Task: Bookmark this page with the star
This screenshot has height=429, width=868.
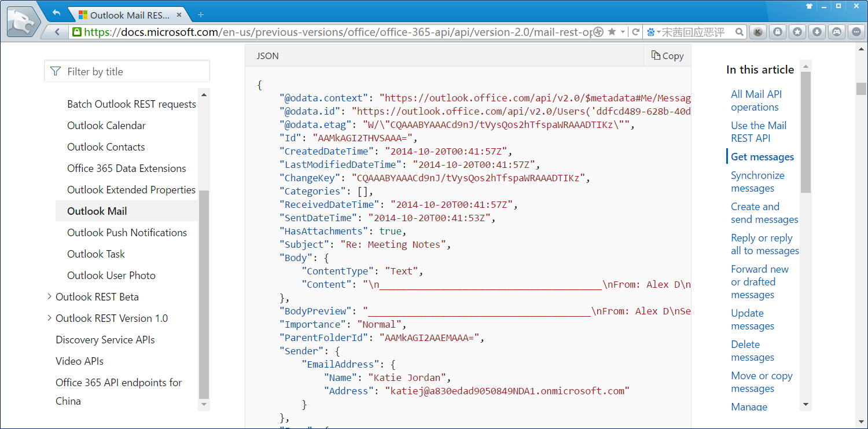Action: 612,32
